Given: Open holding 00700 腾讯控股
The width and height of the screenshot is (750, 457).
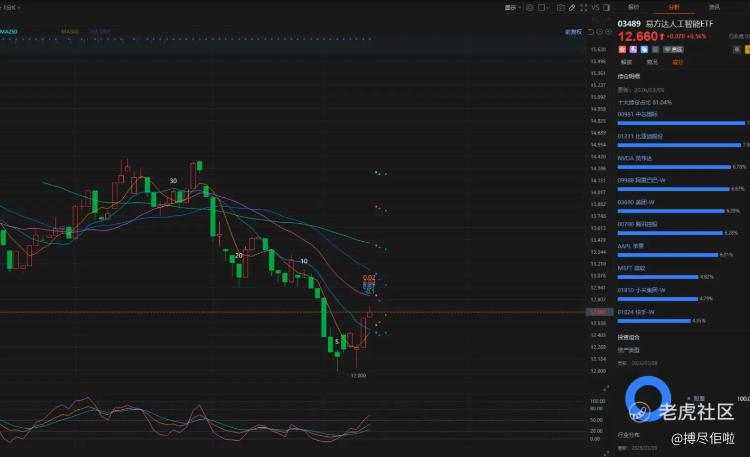Looking at the screenshot, I should [x=637, y=224].
